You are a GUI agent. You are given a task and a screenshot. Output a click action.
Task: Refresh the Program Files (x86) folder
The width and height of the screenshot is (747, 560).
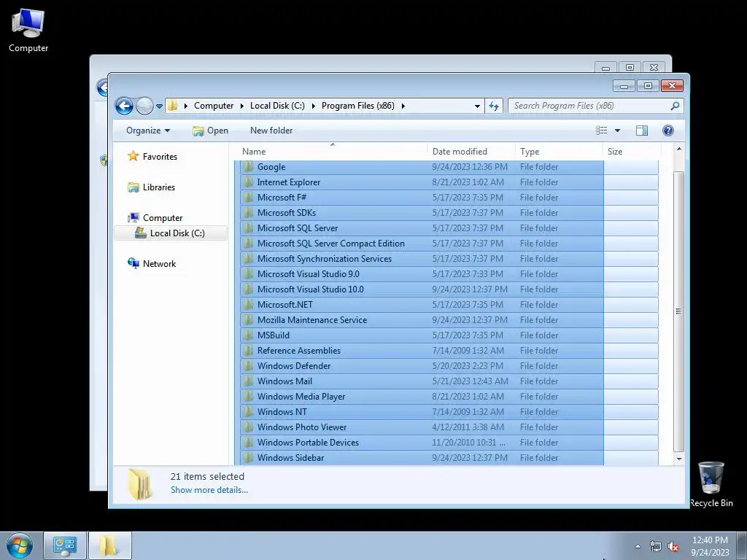(x=494, y=106)
